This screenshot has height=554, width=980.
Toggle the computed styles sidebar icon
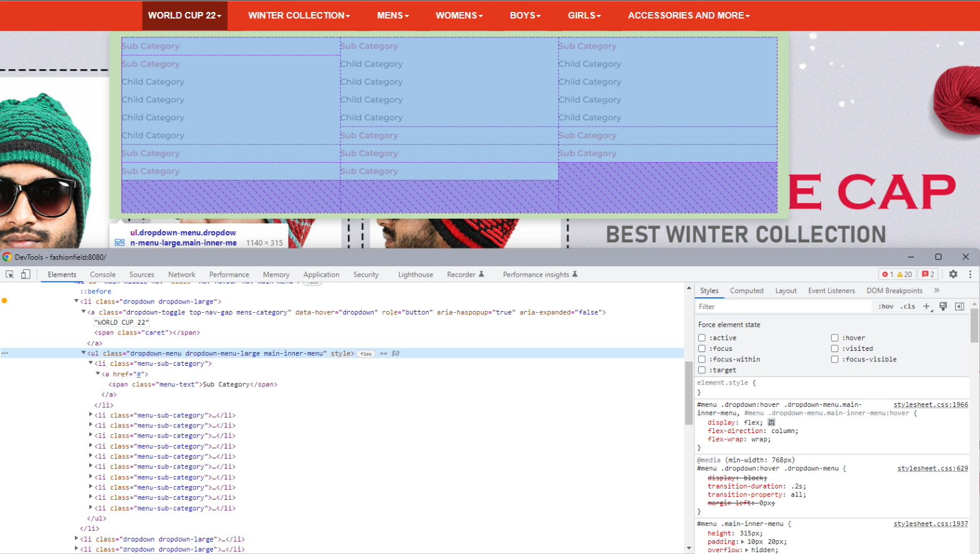[959, 306]
